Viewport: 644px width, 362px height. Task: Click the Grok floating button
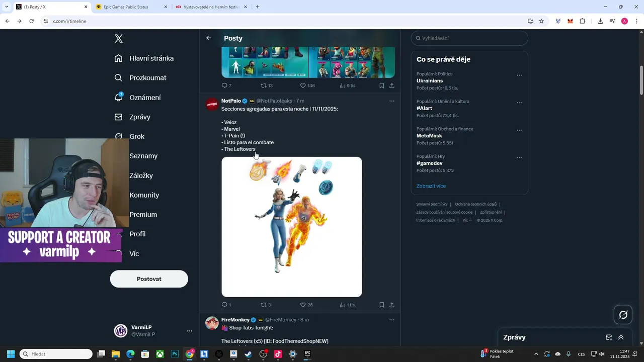623,315
